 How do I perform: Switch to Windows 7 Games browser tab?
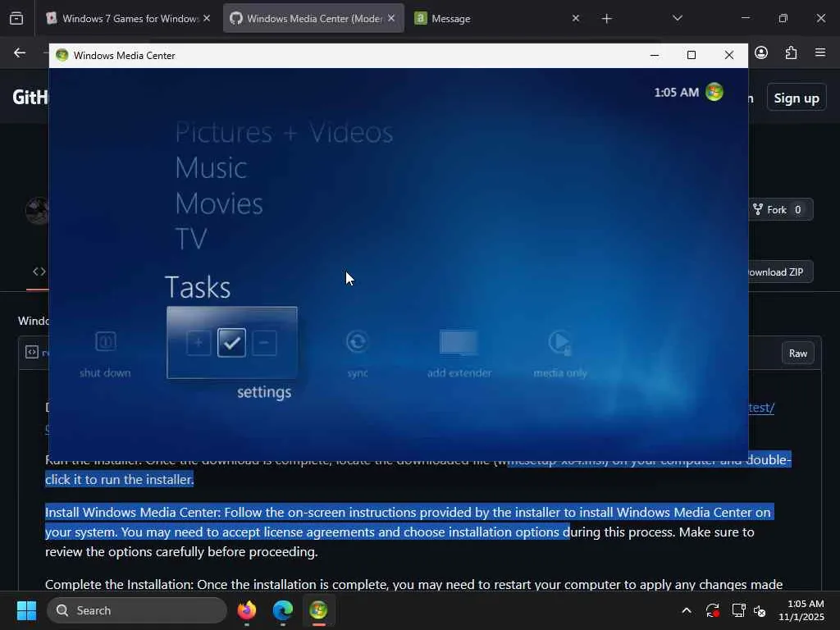123,18
